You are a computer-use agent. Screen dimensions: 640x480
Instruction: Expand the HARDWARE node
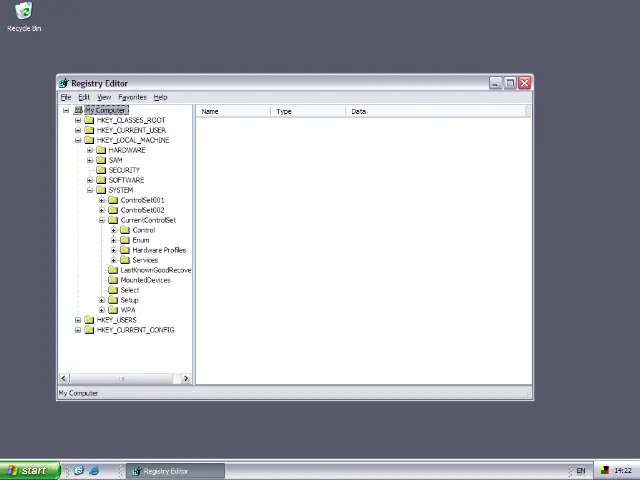tap(90, 150)
